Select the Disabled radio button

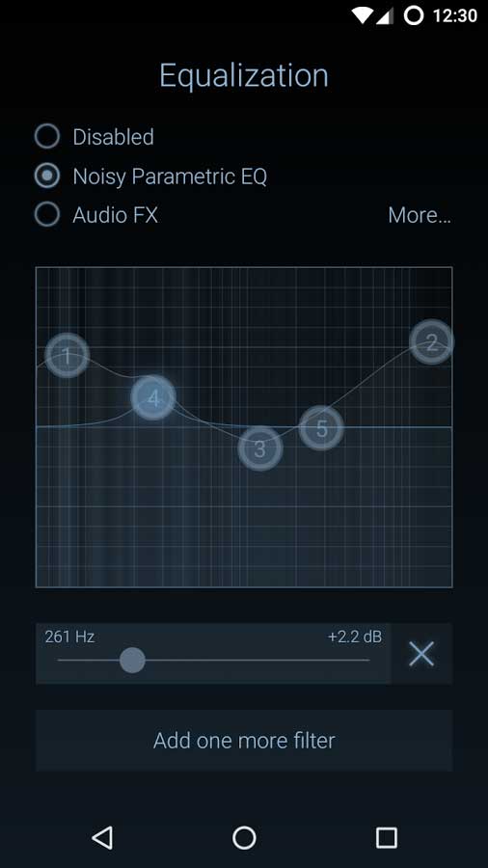click(47, 136)
